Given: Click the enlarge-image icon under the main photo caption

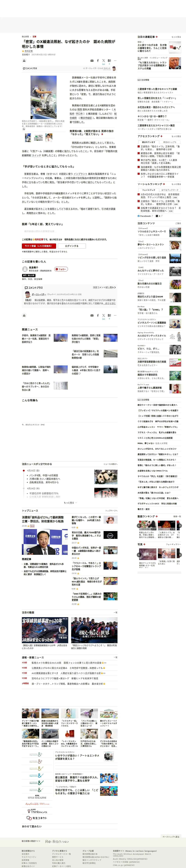Looking at the screenshot, I should click(x=24, y=129).
